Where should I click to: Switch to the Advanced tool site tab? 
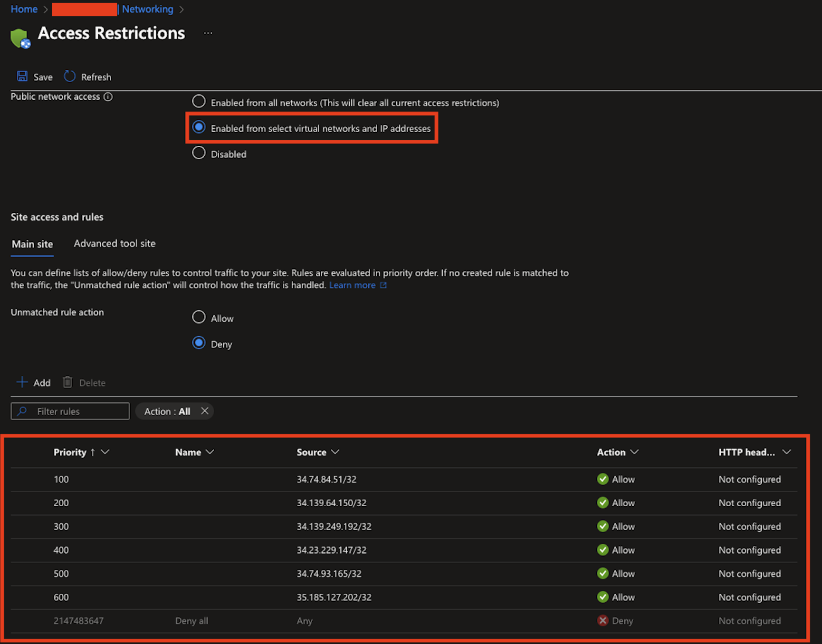114,243
